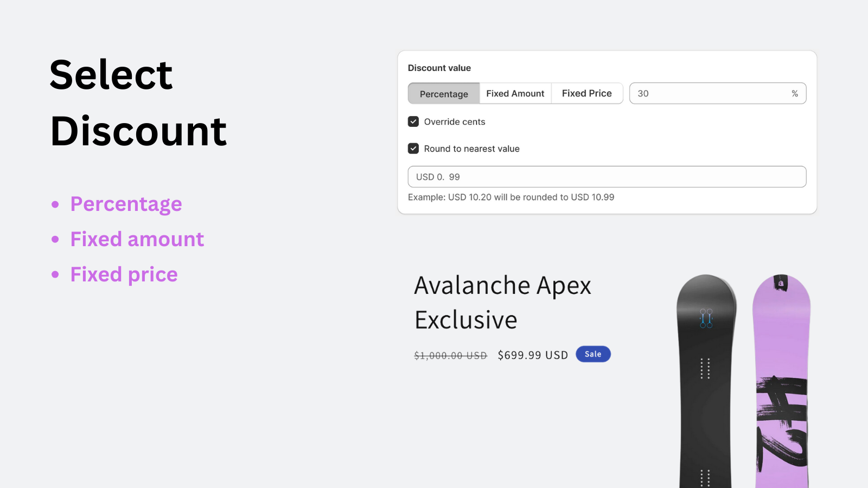This screenshot has width=868, height=488.
Task: Switch to Fixed Amount discount type
Action: pyautogui.click(x=515, y=93)
